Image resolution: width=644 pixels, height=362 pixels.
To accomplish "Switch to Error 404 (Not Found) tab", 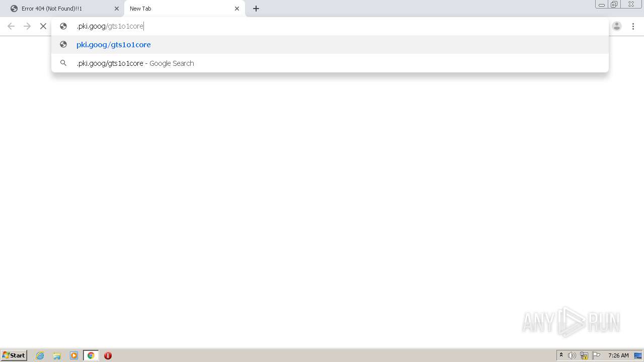I will 63,9.
